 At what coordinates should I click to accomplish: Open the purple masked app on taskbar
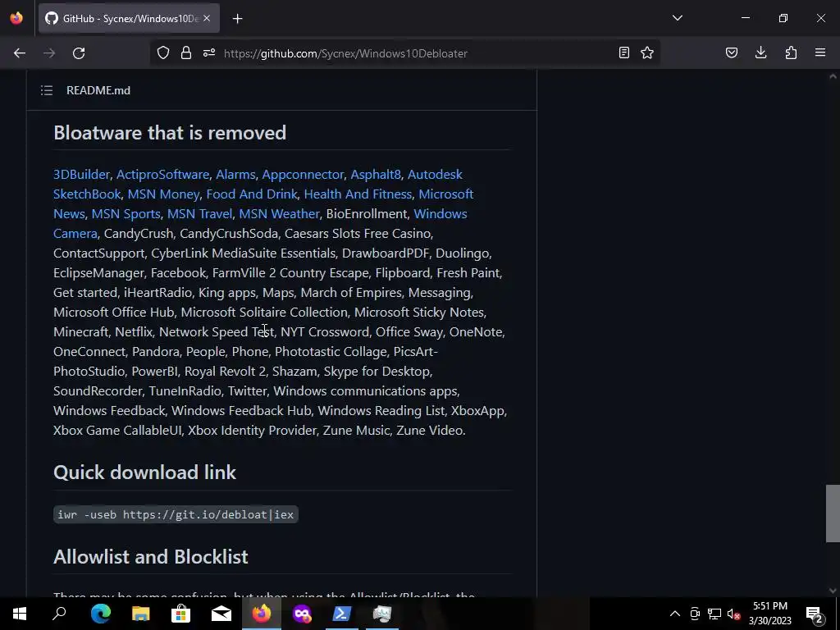pyautogui.click(x=302, y=614)
